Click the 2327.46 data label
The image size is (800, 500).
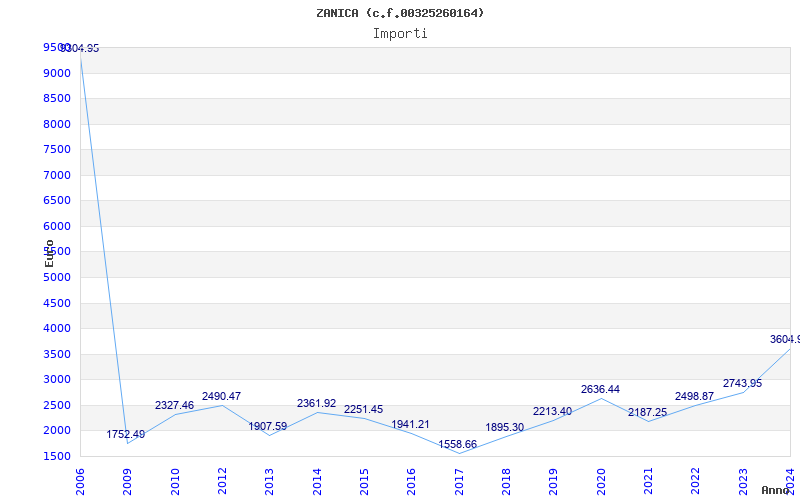pyautogui.click(x=174, y=405)
